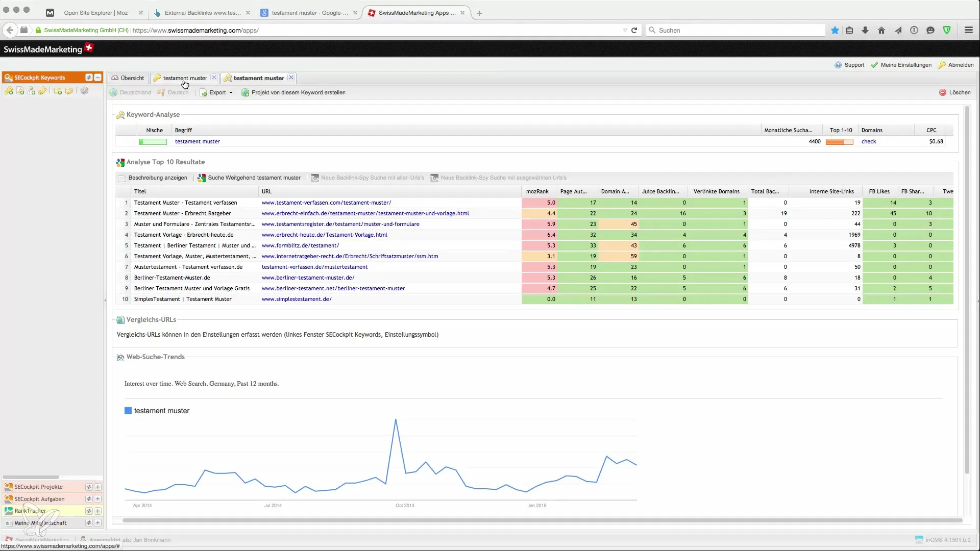
Task: Open the berliner-testament-muster.de URL
Action: [x=308, y=278]
